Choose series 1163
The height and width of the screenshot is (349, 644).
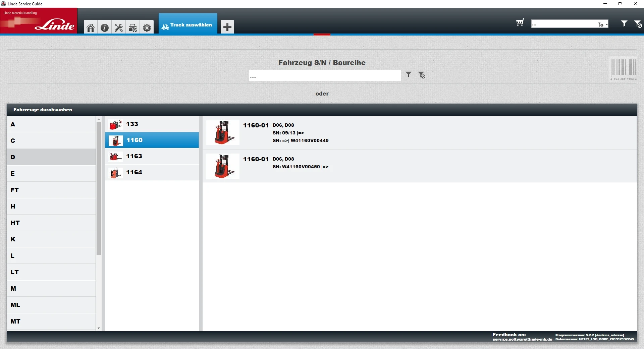pos(152,156)
